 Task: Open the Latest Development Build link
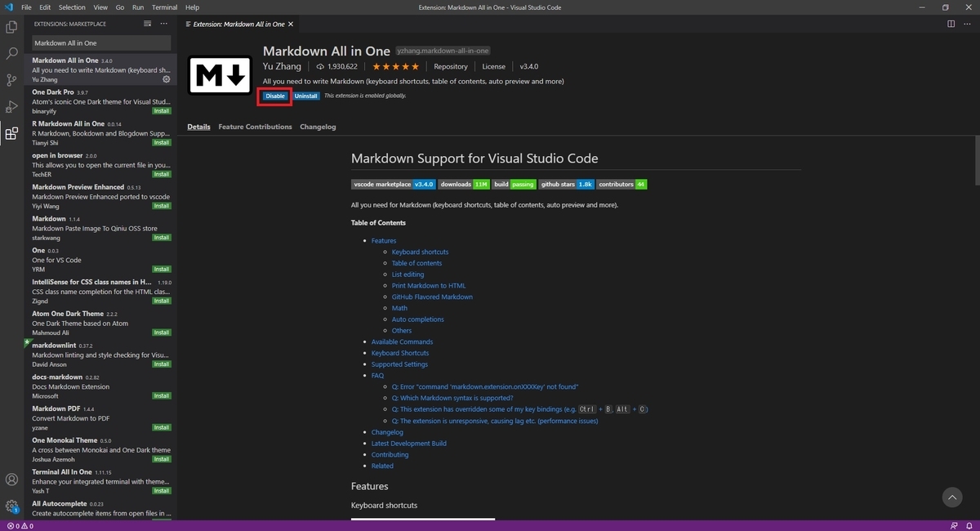pos(409,444)
